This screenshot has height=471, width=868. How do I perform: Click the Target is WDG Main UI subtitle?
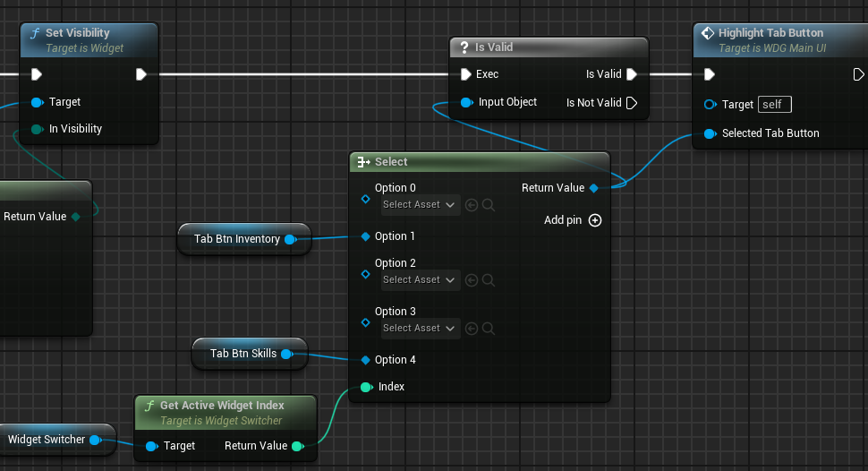[772, 48]
